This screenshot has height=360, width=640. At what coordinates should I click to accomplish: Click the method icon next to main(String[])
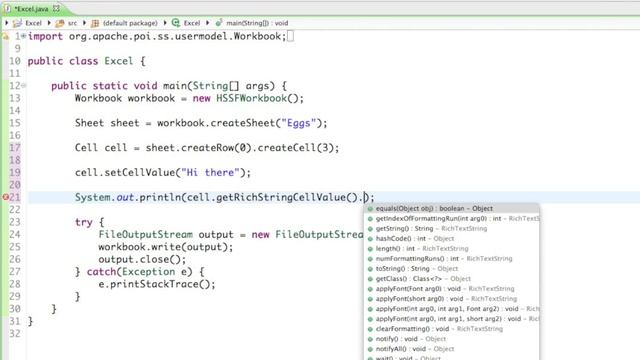click(x=219, y=23)
